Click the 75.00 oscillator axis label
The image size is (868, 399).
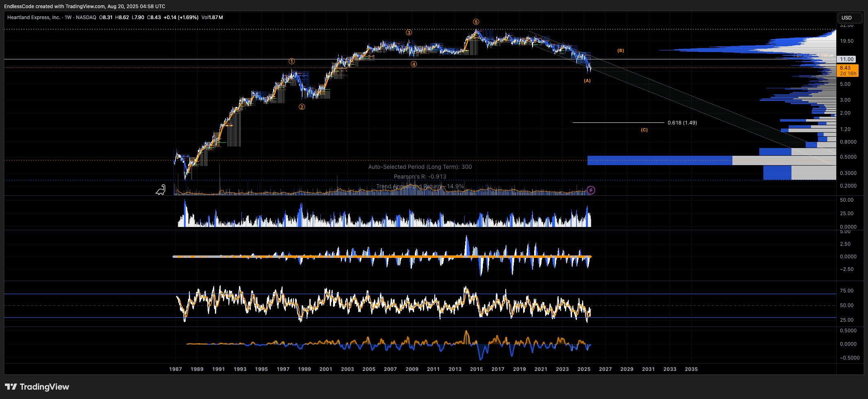(x=847, y=291)
